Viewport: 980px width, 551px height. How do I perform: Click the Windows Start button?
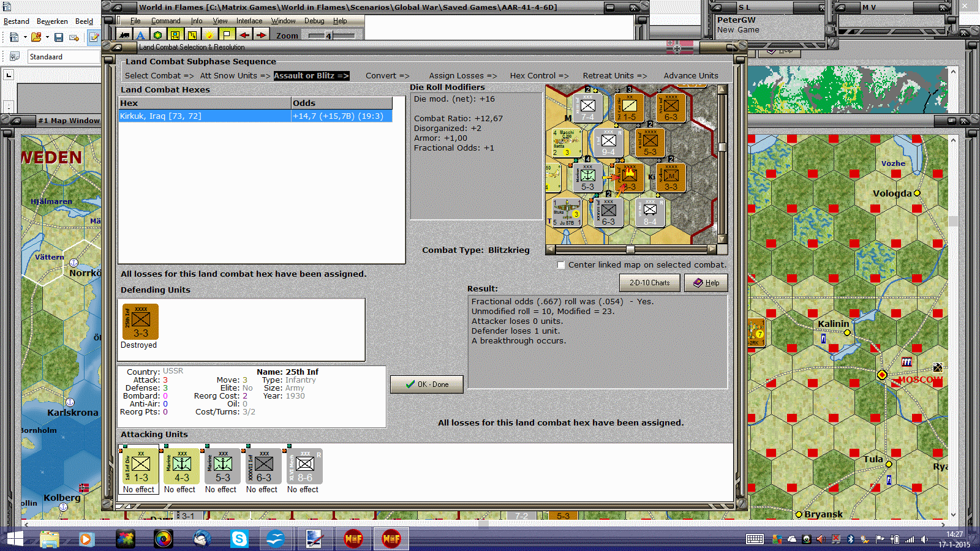coord(13,539)
